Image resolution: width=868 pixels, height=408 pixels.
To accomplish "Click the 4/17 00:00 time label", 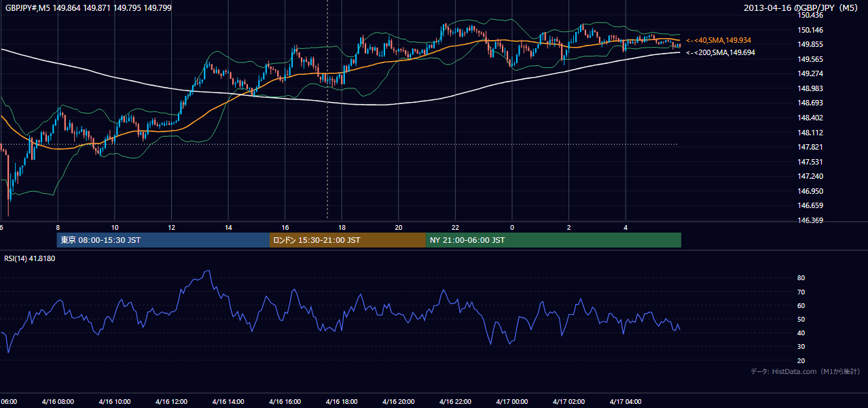I will pos(512,402).
